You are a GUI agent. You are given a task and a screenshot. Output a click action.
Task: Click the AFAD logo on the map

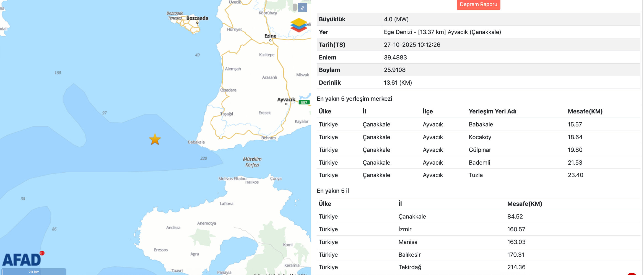click(23, 259)
